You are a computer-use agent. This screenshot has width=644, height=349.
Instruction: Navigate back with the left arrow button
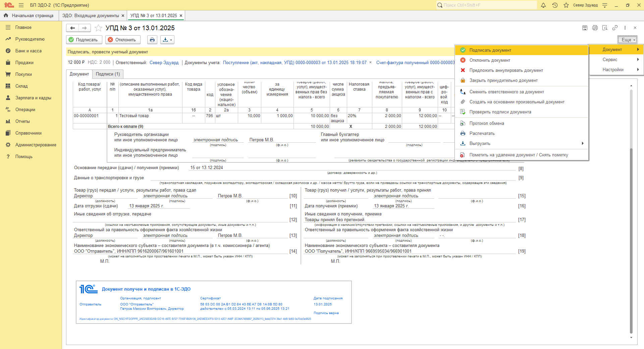pyautogui.click(x=72, y=28)
